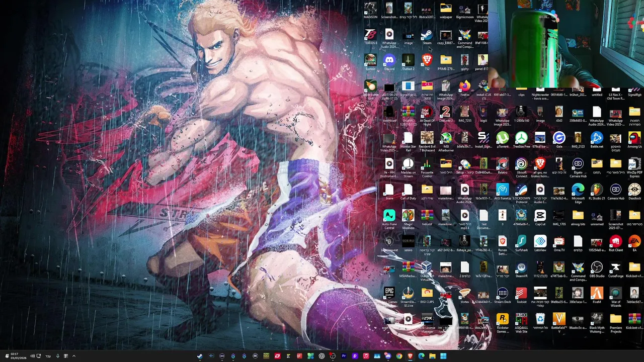The height and width of the screenshot is (362, 644).
Task: Select the almog bits folder
Action: click(x=578, y=218)
